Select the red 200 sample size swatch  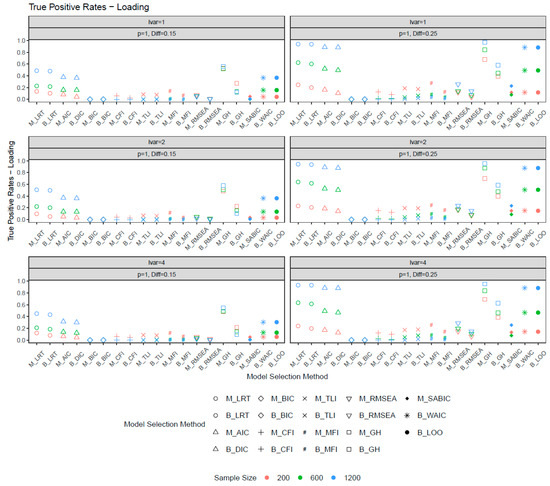click(x=267, y=478)
